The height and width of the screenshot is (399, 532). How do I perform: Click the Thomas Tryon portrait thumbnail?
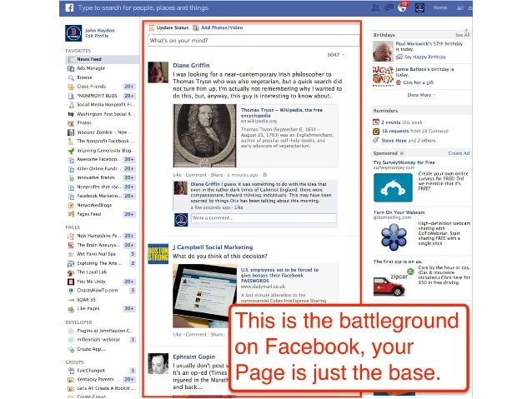click(205, 135)
